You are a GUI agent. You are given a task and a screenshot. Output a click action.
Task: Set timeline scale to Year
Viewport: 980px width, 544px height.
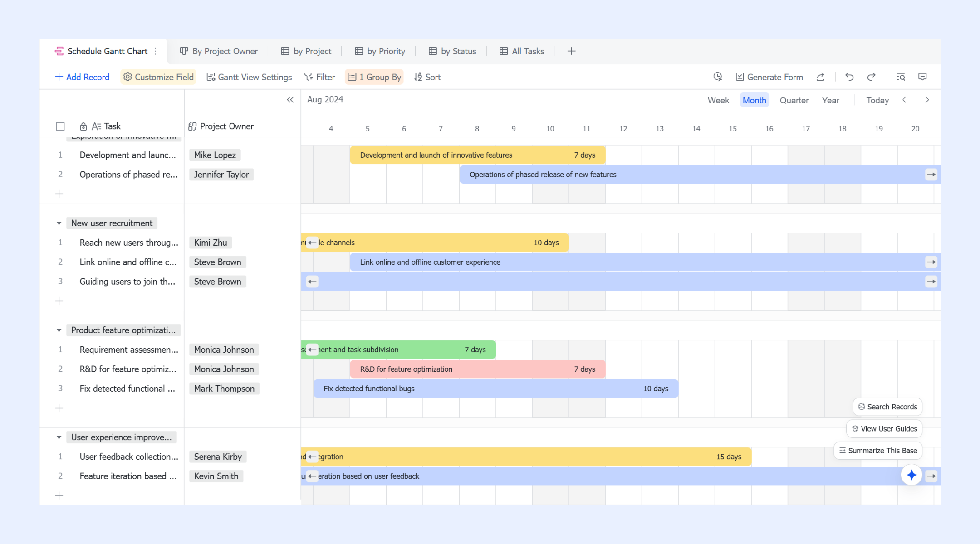831,100
